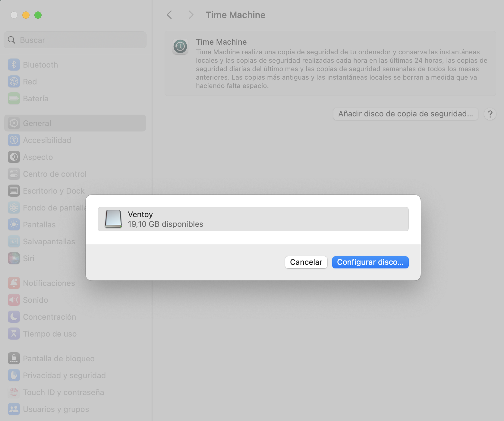The width and height of the screenshot is (504, 421).
Task: Click in the Buscar search field
Action: tap(75, 40)
